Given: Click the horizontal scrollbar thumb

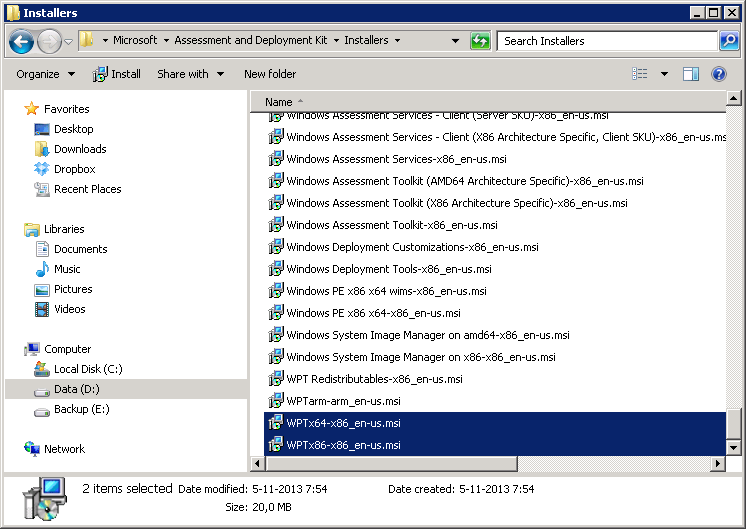Looking at the screenshot, I should click(x=391, y=463).
